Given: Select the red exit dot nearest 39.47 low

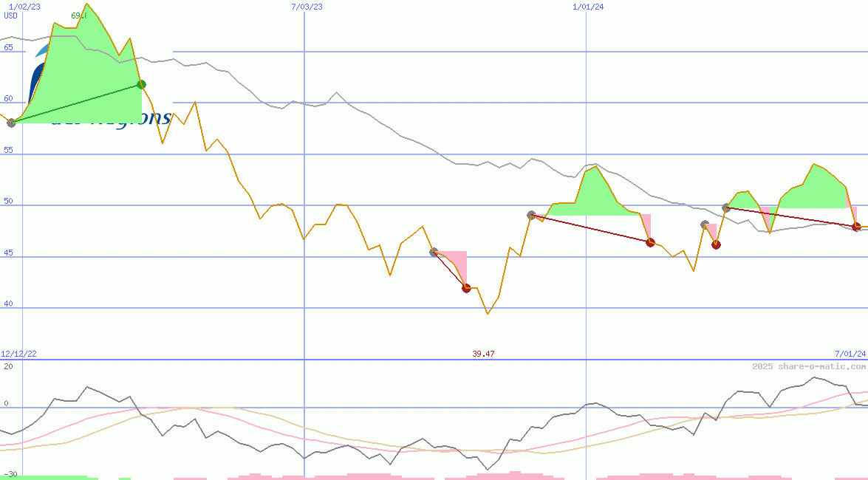Looking at the screenshot, I should pos(466,288).
